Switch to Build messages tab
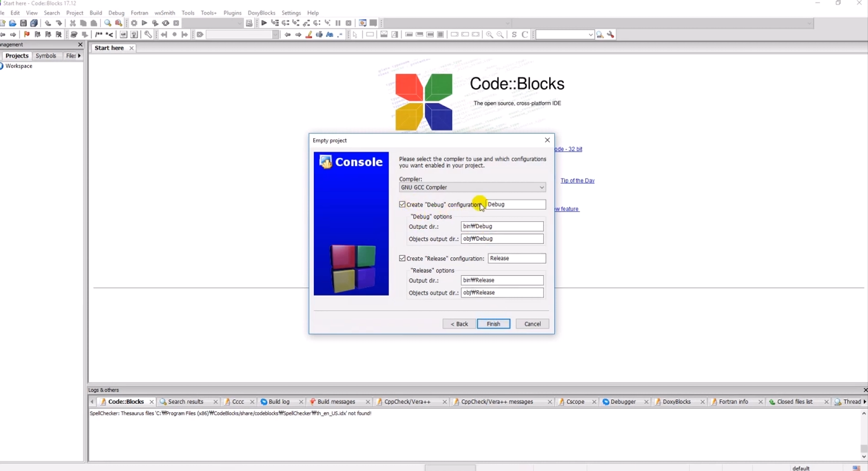Screen dimensions: 868x471 (336, 402)
